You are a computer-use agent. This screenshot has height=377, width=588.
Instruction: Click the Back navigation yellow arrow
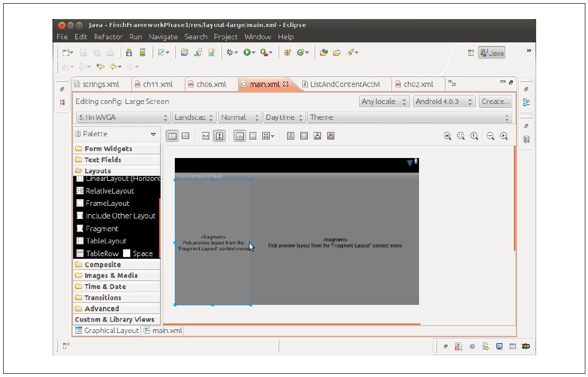pos(113,66)
